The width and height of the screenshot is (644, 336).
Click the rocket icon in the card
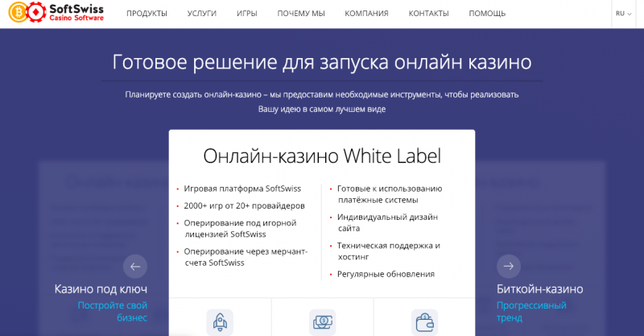(x=220, y=321)
